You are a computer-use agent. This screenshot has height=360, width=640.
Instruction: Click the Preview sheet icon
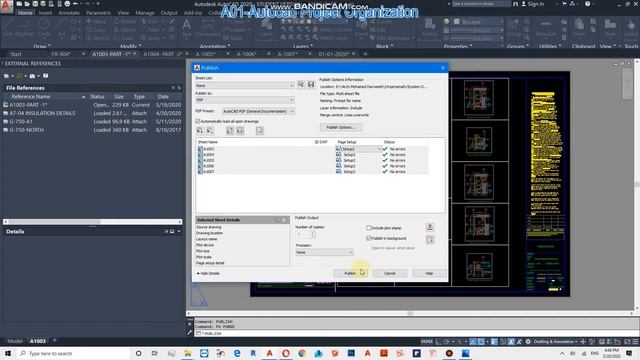coord(260,131)
